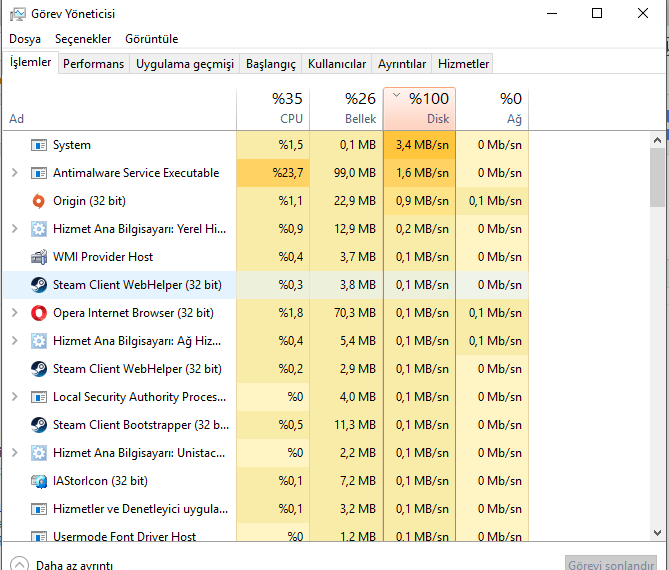Click the scrollbar up arrow
This screenshot has width=669, height=570.
tap(657, 140)
